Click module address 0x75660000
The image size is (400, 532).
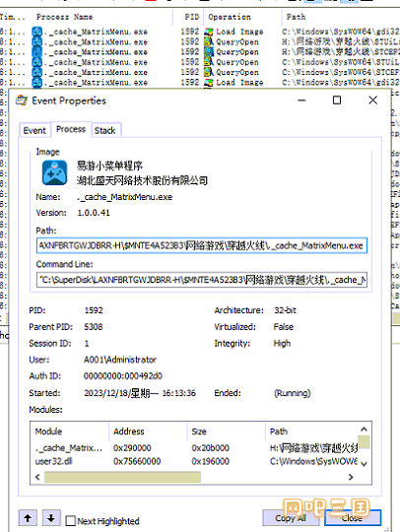[137, 461]
